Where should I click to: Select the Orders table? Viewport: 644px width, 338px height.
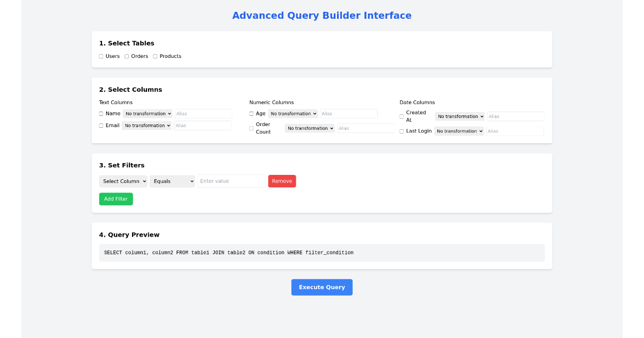127,56
